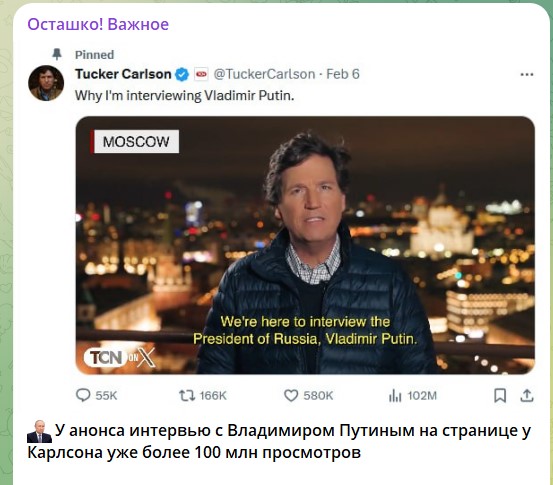553x485 pixels.
Task: Click the blue verified checkmark badge
Action: 182,74
